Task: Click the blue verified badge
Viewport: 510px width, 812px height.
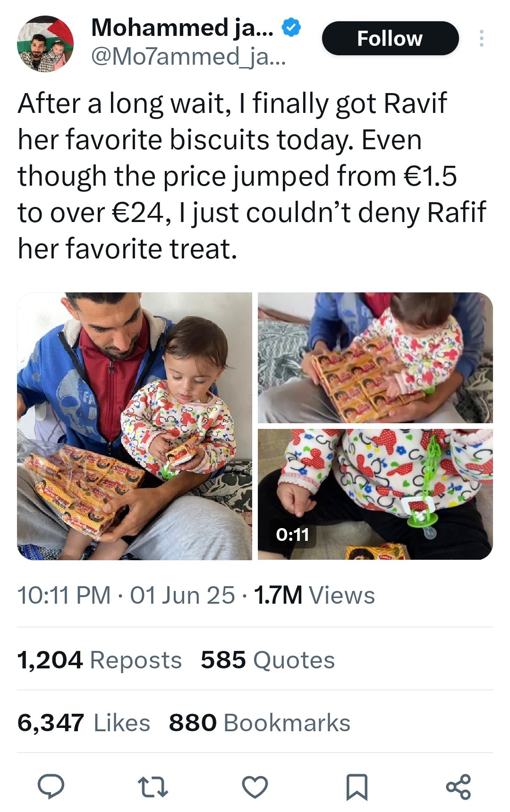Action: (x=291, y=27)
